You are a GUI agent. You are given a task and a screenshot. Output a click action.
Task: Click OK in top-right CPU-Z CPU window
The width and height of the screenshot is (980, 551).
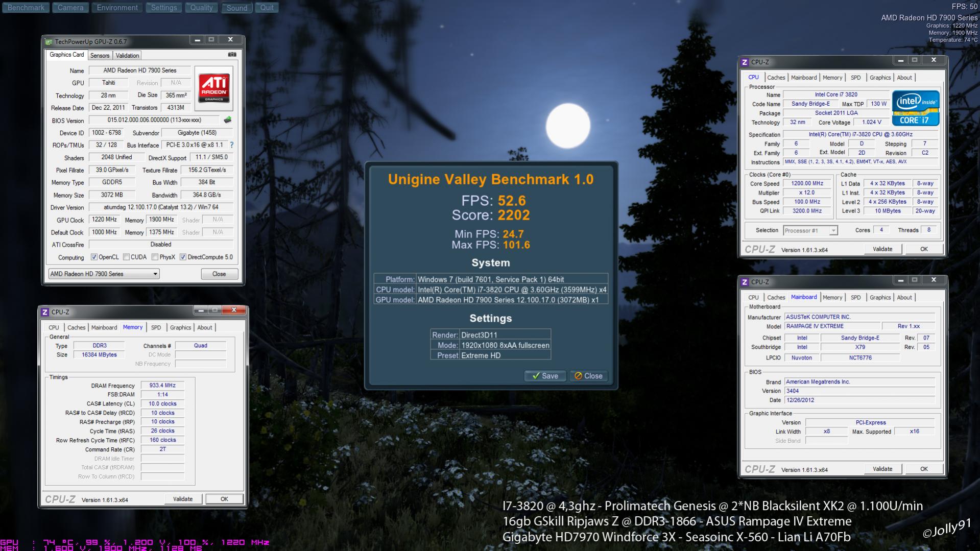[x=924, y=249]
